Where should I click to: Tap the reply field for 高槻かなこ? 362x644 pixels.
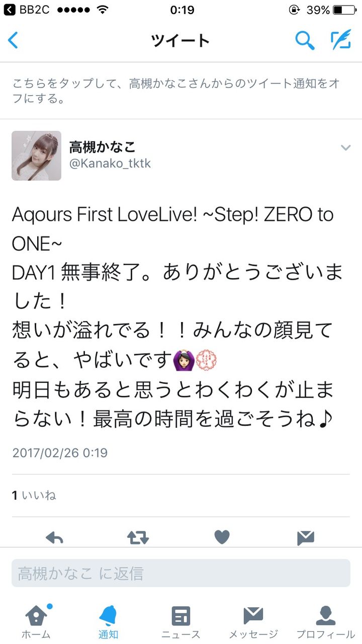coord(181,573)
